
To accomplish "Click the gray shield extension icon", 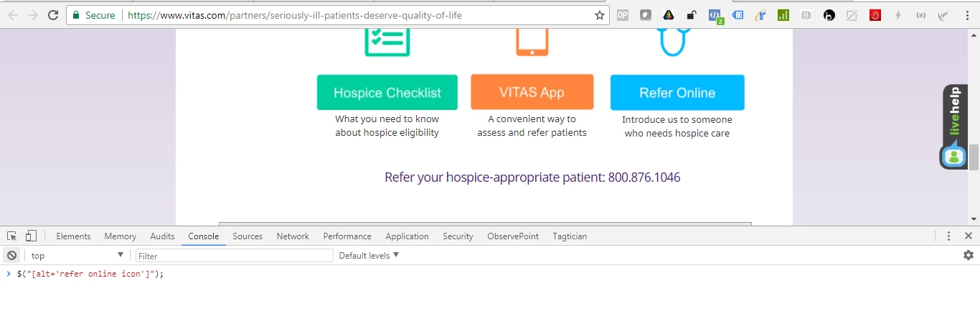I will click(x=646, y=14).
